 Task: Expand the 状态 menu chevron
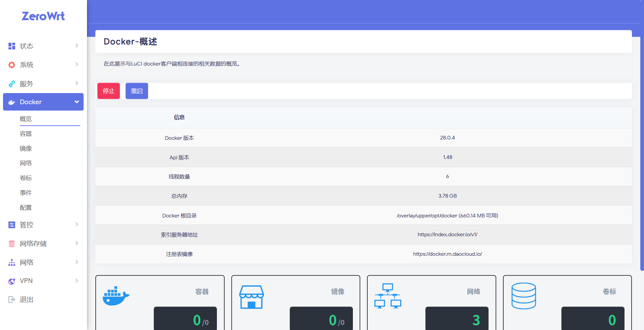77,45
